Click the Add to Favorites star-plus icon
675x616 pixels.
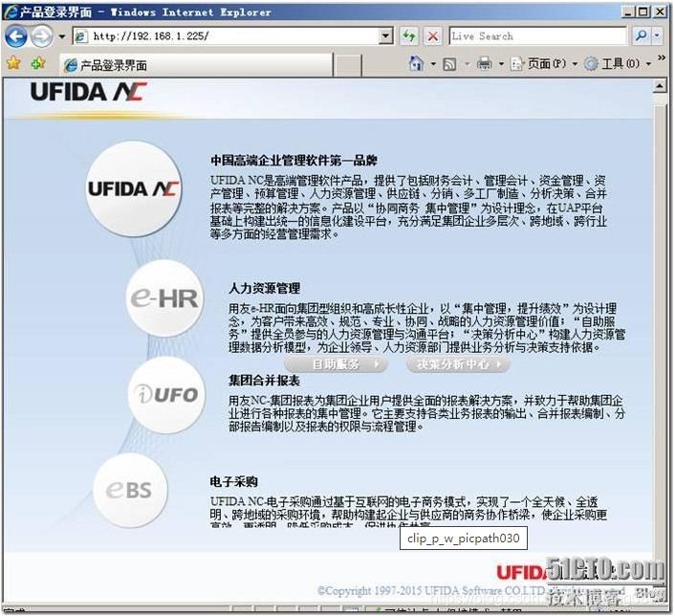(38, 63)
